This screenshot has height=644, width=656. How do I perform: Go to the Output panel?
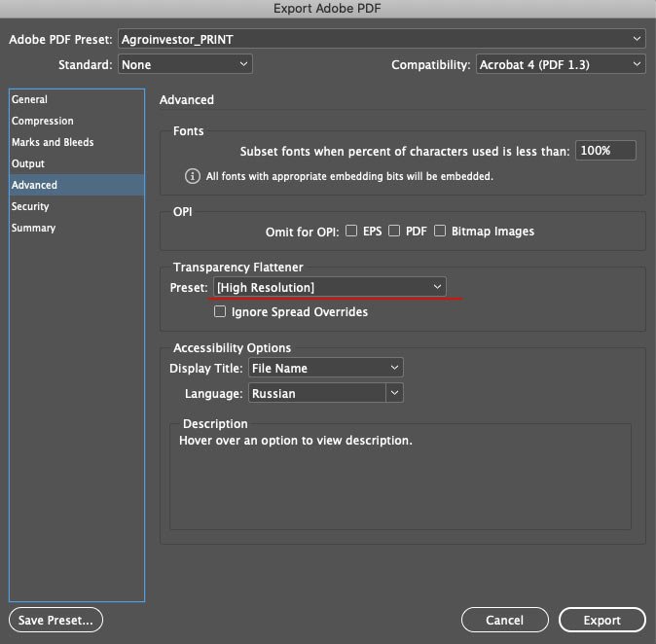(x=77, y=163)
